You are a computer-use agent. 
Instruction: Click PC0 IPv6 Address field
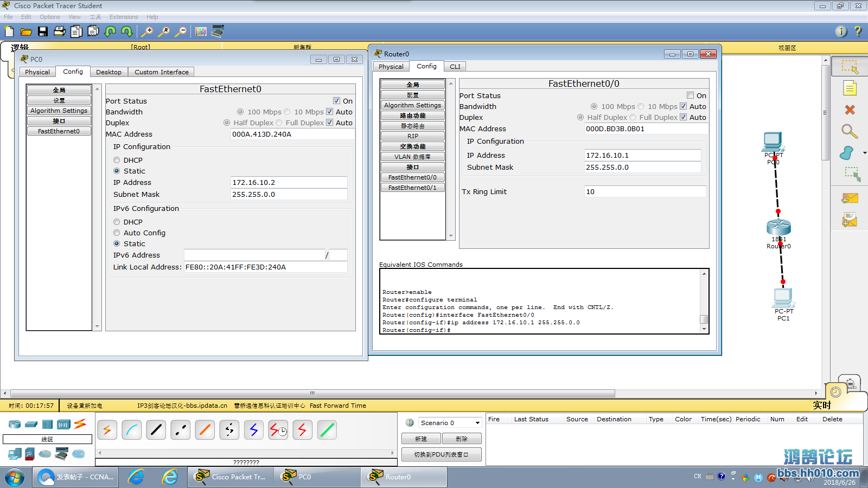pyautogui.click(x=254, y=255)
